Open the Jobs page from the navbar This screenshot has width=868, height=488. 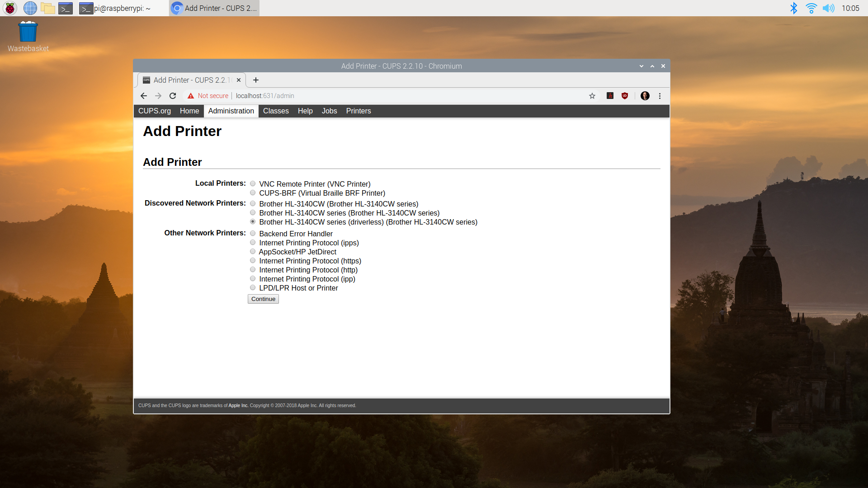point(329,111)
